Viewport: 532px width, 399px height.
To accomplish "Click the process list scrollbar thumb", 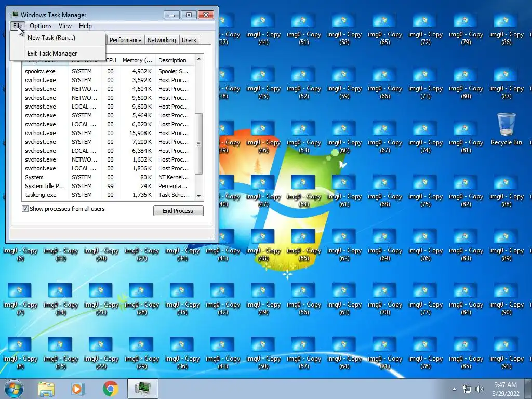I will coord(199,144).
